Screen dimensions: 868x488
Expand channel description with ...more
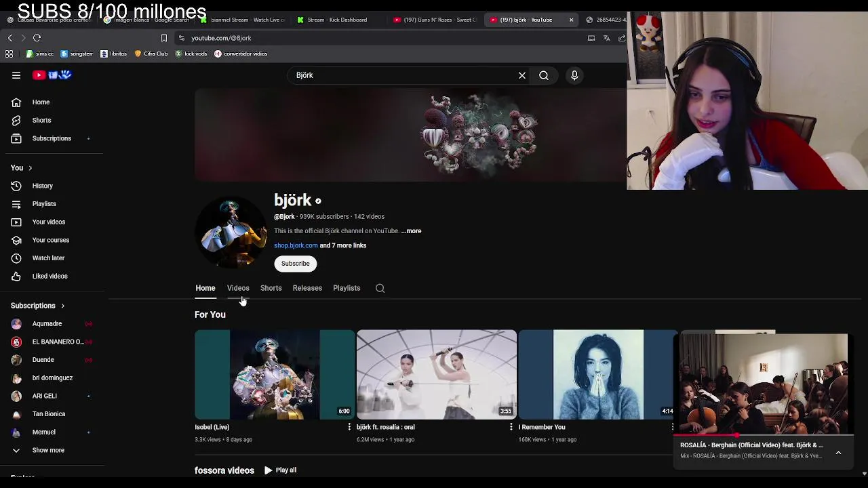411,231
